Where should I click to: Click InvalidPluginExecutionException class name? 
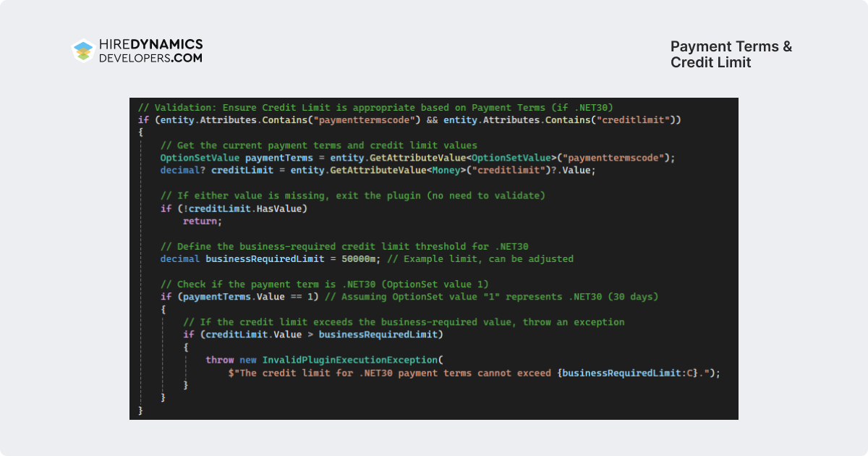[x=349, y=360]
